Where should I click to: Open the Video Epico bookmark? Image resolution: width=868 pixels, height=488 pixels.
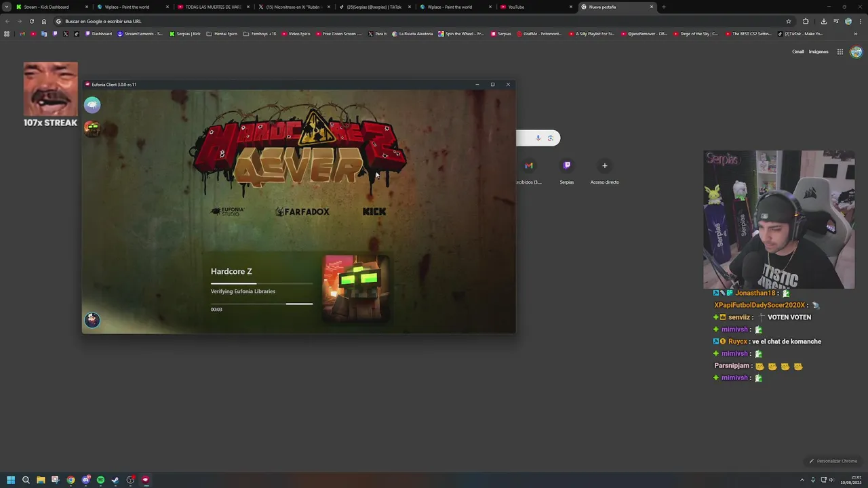pos(296,34)
